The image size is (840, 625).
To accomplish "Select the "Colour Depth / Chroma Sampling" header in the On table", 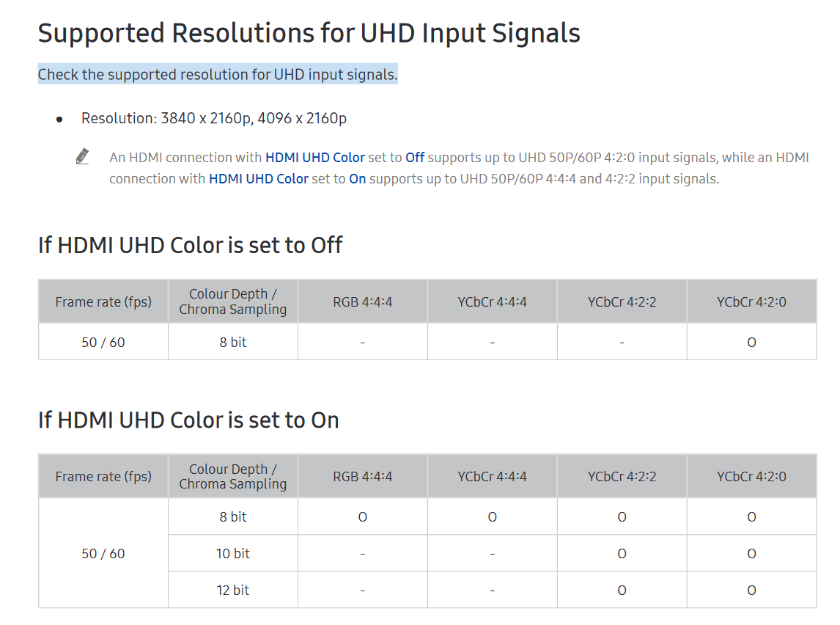I will pyautogui.click(x=233, y=476).
